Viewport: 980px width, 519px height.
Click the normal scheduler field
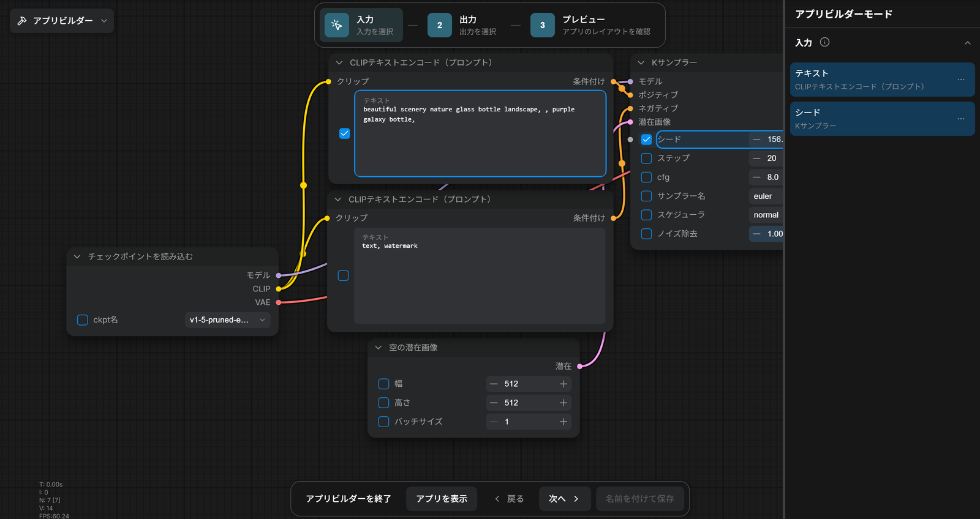(x=766, y=215)
